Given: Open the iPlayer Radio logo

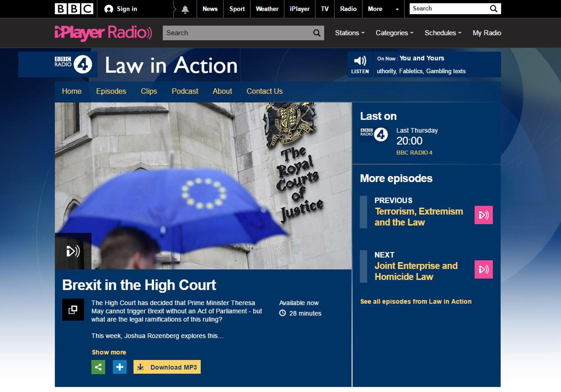Looking at the screenshot, I should (x=103, y=33).
